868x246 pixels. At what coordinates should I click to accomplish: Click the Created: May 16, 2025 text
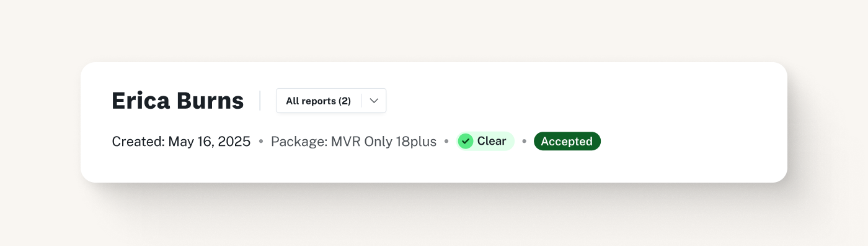tap(181, 141)
